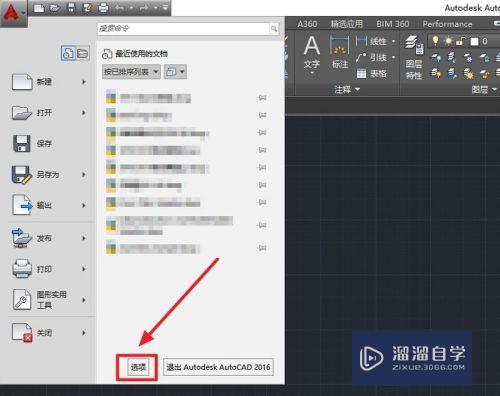Click the 打印 printer icon in menu
The height and width of the screenshot is (396, 500).
[x=22, y=269]
